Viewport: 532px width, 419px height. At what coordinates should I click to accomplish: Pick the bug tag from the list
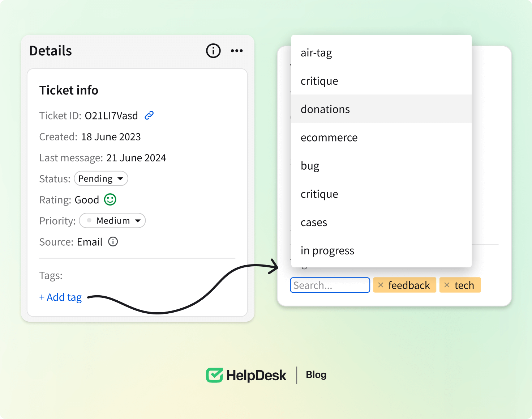(310, 166)
